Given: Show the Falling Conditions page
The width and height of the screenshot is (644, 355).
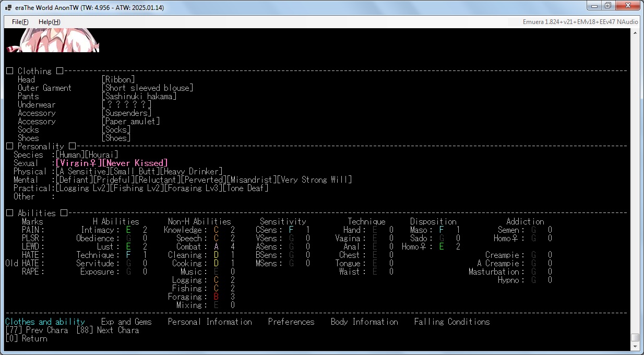Looking at the screenshot, I should click(x=452, y=322).
